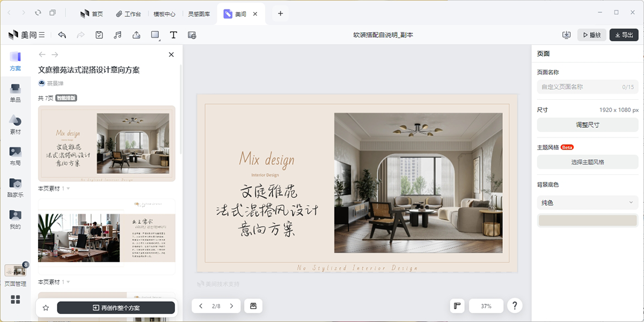Click the background color swatch bar

[587, 221]
